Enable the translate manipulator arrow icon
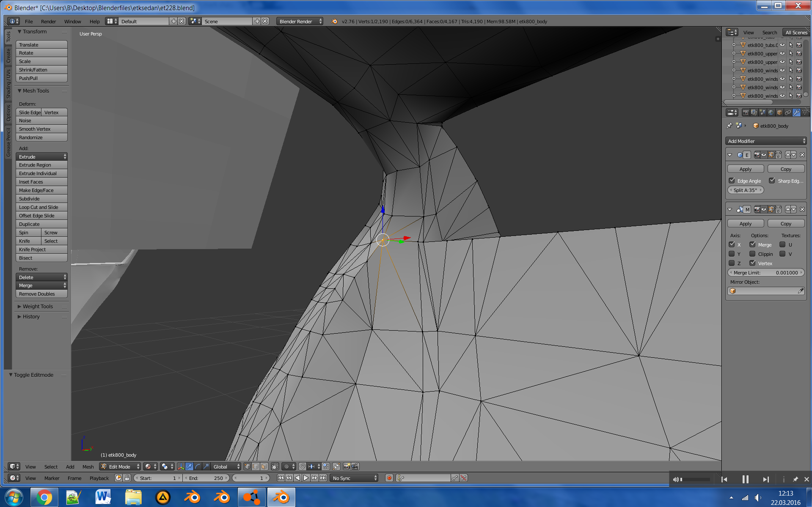Image resolution: width=812 pixels, height=507 pixels. [189, 466]
